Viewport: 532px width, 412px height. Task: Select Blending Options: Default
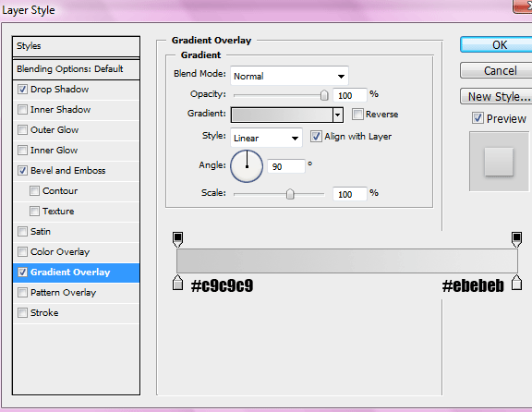click(x=76, y=69)
